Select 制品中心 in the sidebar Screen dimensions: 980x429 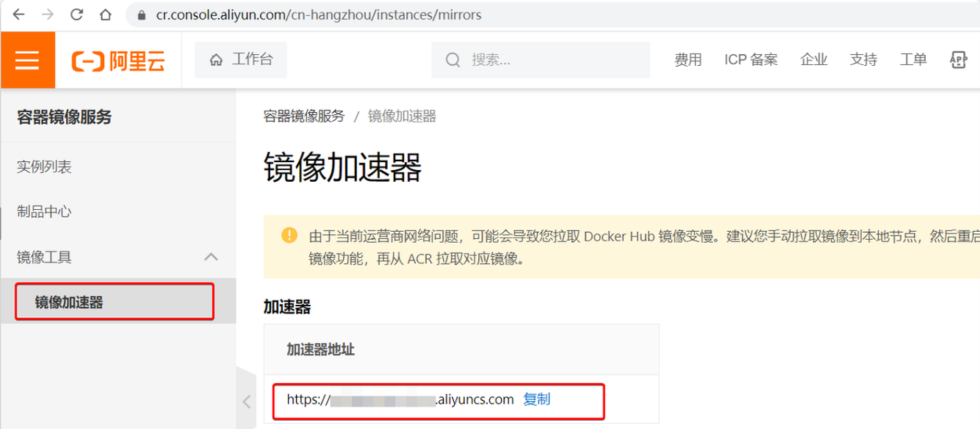pyautogui.click(x=44, y=212)
